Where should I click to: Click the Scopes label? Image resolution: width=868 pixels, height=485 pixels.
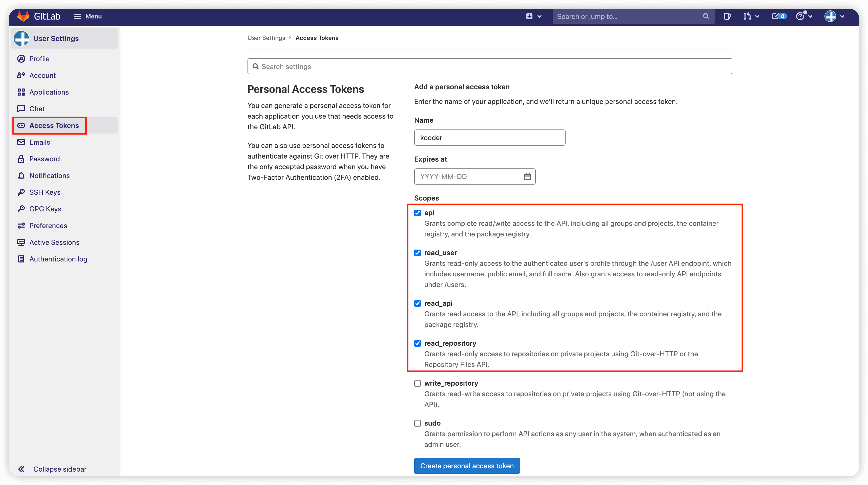click(x=426, y=198)
